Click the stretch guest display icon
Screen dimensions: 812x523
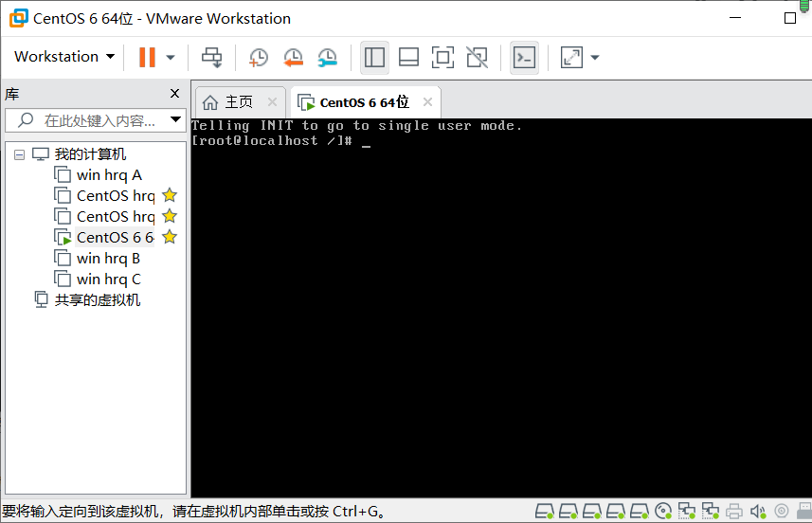click(571, 58)
